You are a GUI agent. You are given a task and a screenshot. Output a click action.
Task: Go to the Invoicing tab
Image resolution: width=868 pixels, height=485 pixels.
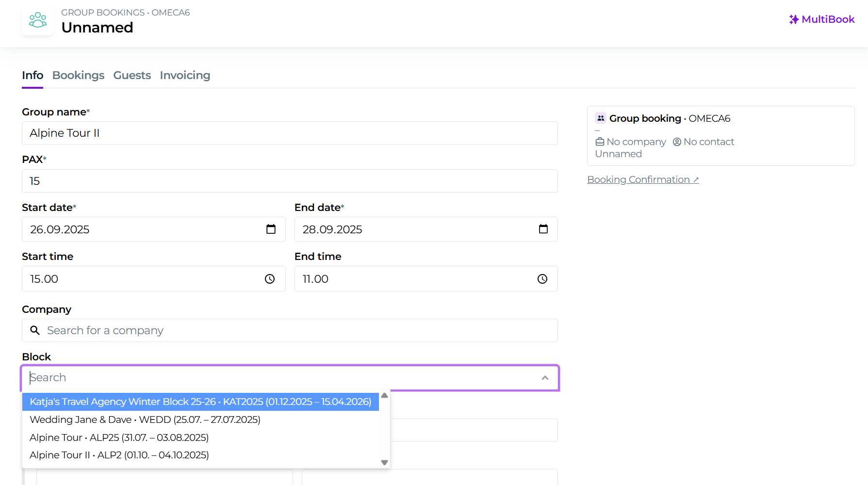(185, 75)
